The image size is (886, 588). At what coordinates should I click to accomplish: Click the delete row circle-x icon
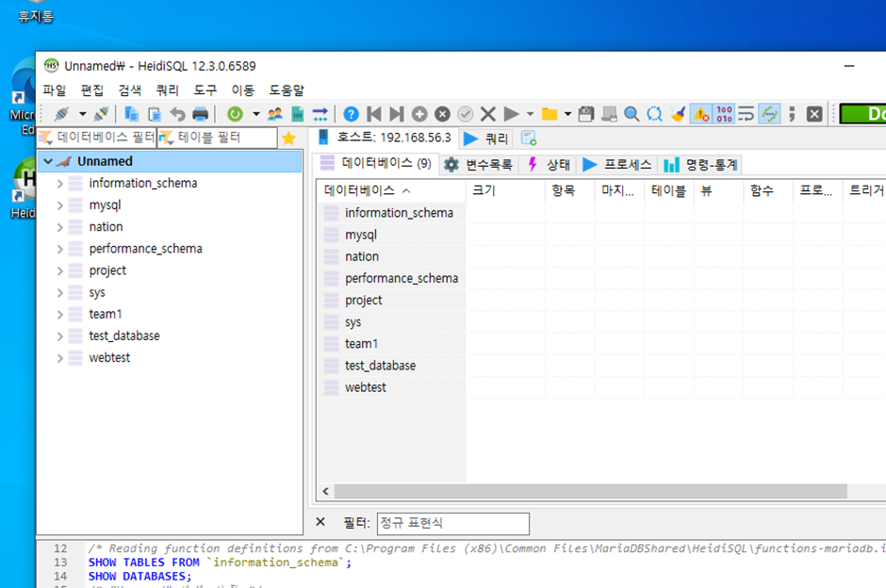(442, 114)
